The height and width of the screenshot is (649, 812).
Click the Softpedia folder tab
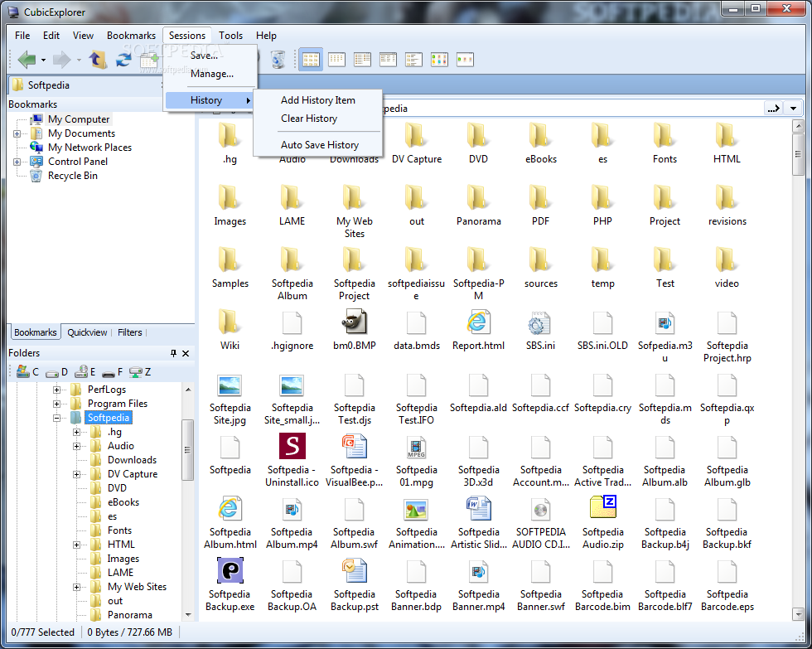(x=48, y=85)
